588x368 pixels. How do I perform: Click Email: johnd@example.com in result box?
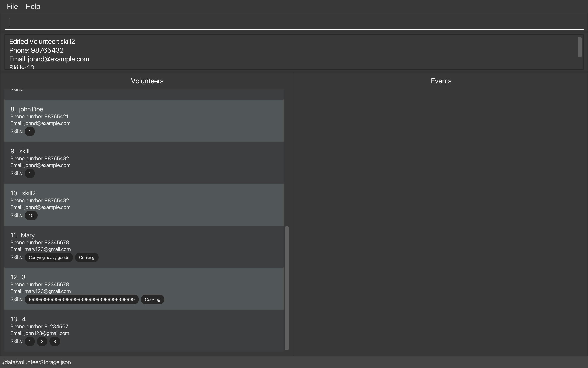pos(49,59)
